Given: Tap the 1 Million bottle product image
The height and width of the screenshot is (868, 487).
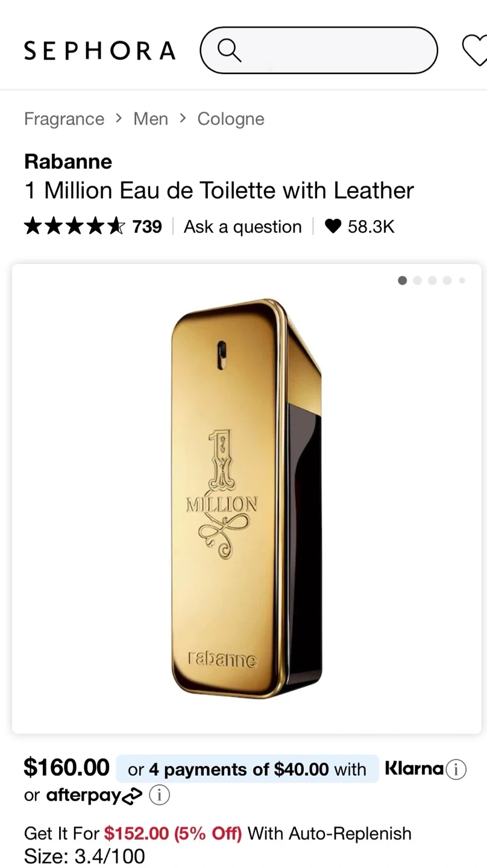Looking at the screenshot, I should pyautogui.click(x=247, y=498).
